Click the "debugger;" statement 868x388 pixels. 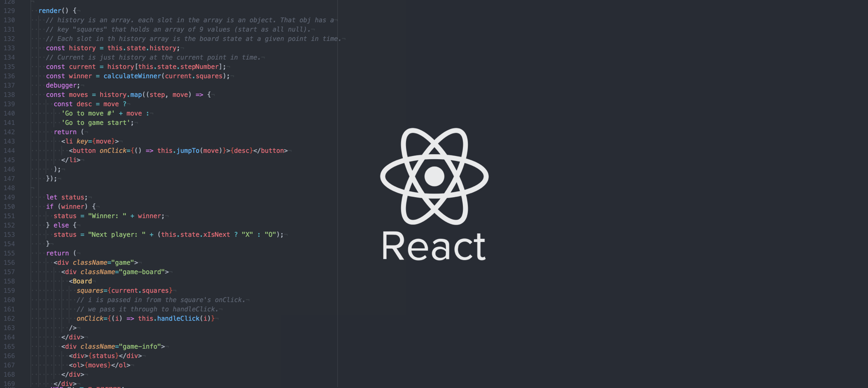63,85
